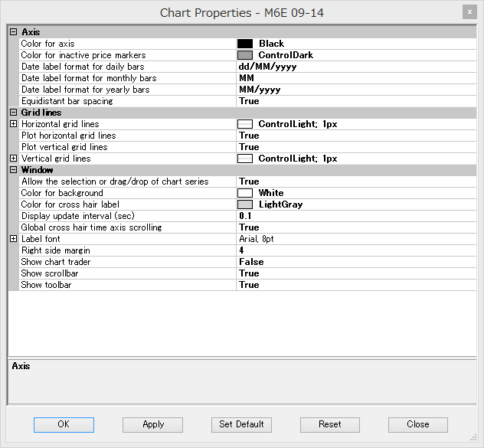Click the White background color swatch
The width and height of the screenshot is (484, 448).
tap(245, 193)
